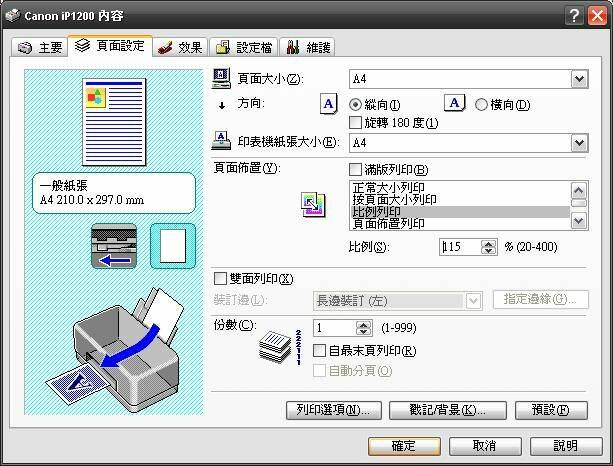This screenshot has height=466, width=613.
Task: Click the title bar help question button
Action: [x=575, y=16]
